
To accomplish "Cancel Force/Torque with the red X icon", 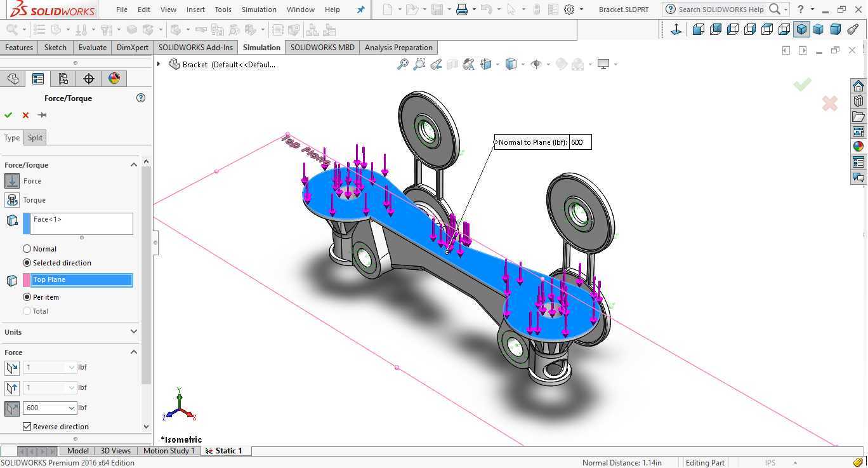I will [25, 115].
